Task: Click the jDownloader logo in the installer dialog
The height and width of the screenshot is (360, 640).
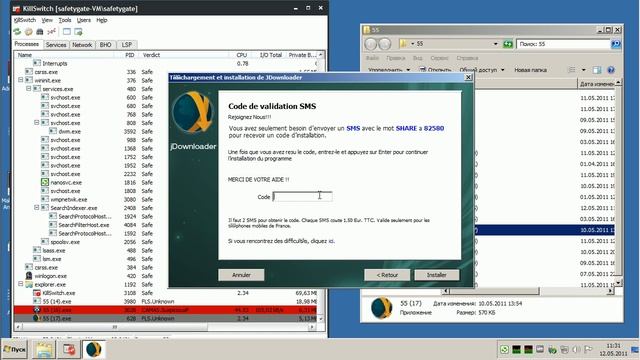Action: point(193,112)
